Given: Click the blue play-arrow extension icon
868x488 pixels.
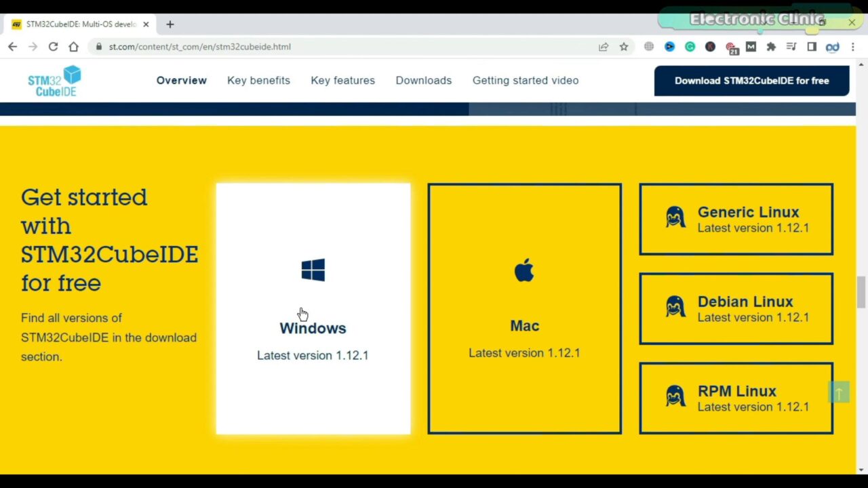Looking at the screenshot, I should pyautogui.click(x=669, y=47).
